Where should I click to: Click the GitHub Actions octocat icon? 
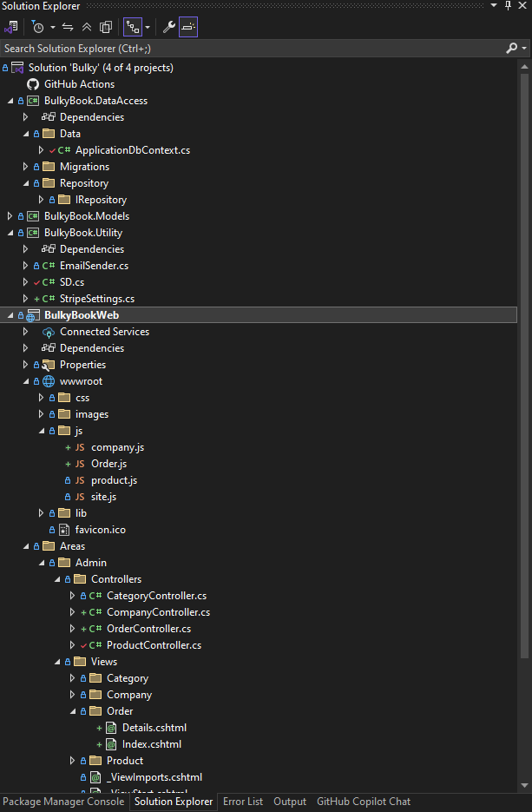pyautogui.click(x=33, y=84)
